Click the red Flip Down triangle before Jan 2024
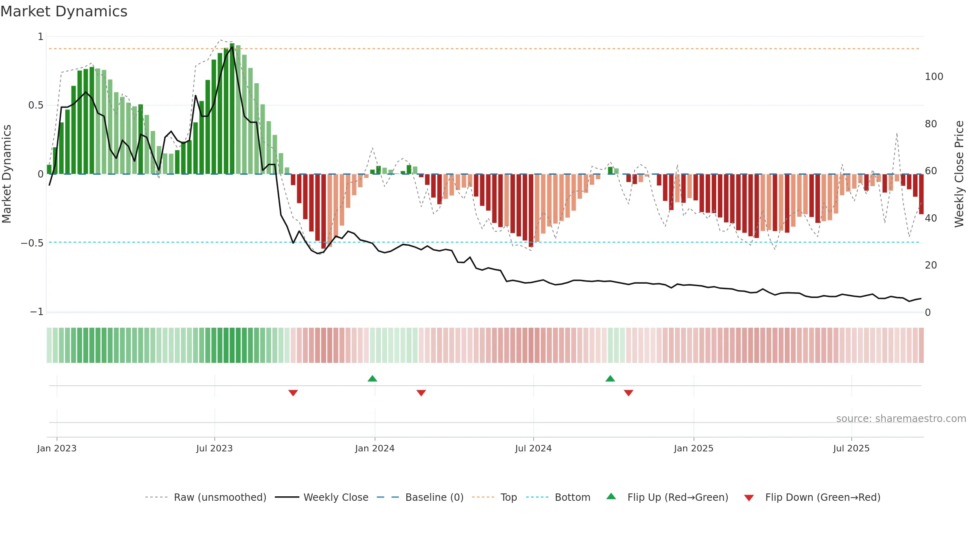The image size is (980, 551). (x=293, y=393)
